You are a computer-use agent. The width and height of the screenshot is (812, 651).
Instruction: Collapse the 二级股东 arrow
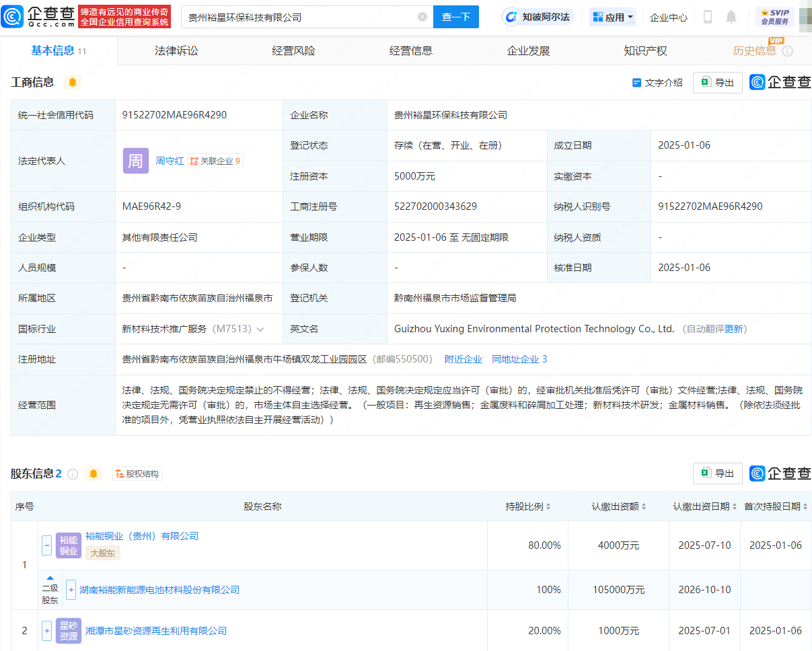(50, 578)
